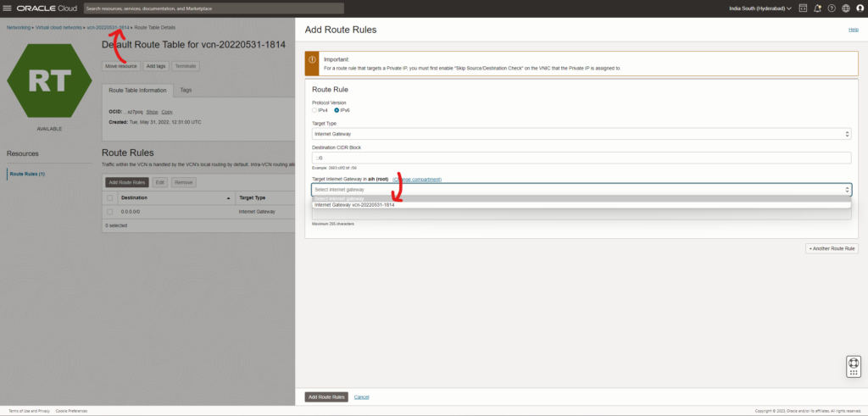
Task: Open Terms of Use and Privacy
Action: [30, 411]
